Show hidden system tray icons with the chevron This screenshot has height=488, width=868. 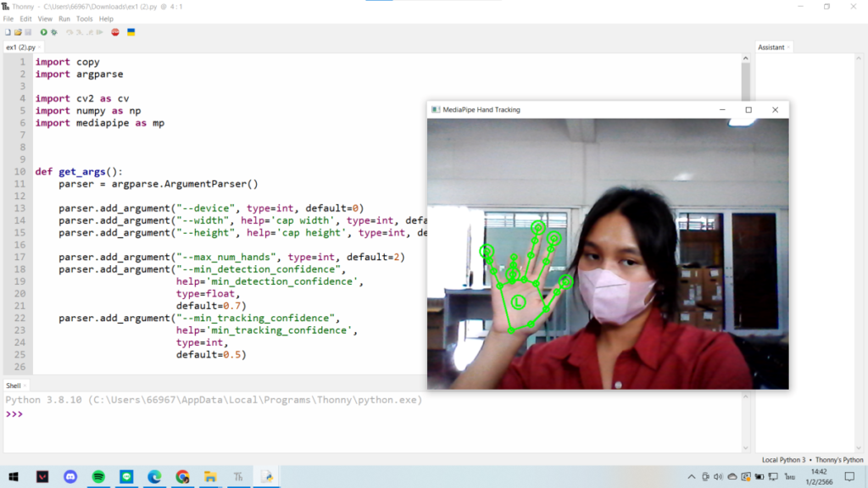point(692,476)
